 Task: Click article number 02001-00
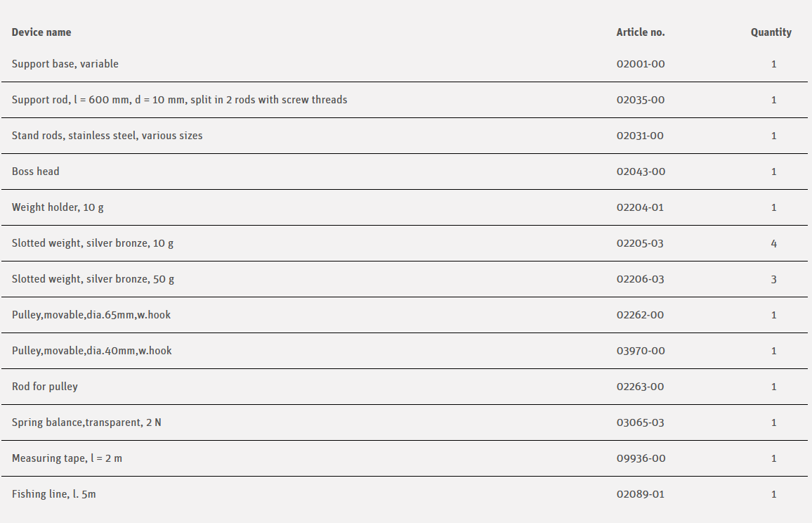[x=640, y=64]
